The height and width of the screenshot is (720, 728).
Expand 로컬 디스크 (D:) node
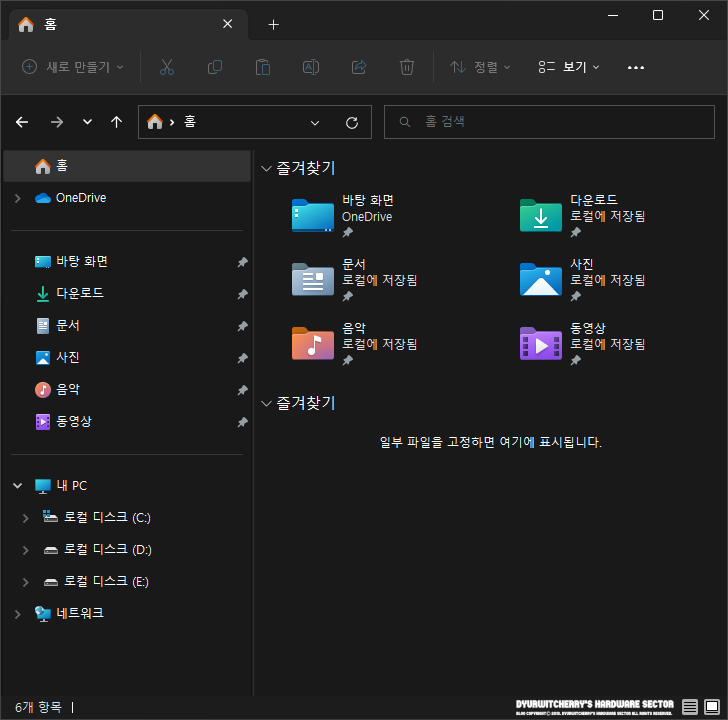point(26,550)
